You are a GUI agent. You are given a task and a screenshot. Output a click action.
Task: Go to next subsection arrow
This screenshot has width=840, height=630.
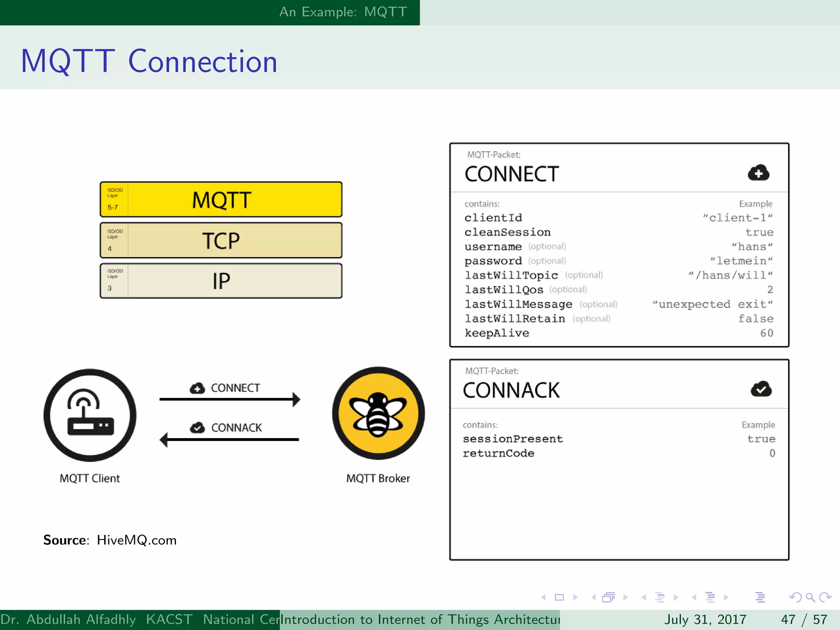pyautogui.click(x=676, y=597)
